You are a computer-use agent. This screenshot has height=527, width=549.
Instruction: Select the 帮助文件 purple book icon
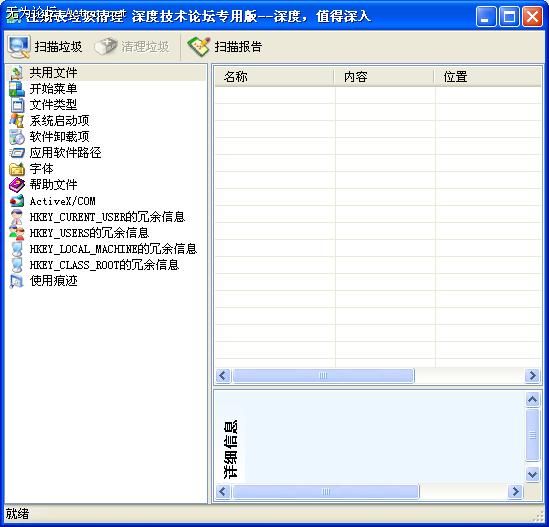[17, 185]
